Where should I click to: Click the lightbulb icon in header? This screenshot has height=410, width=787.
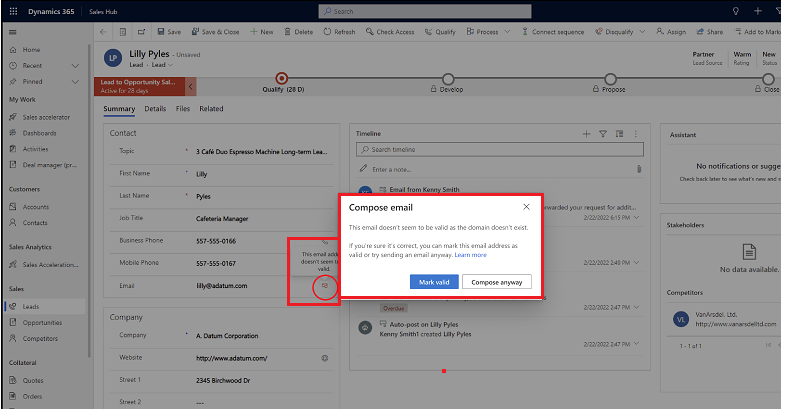736,11
